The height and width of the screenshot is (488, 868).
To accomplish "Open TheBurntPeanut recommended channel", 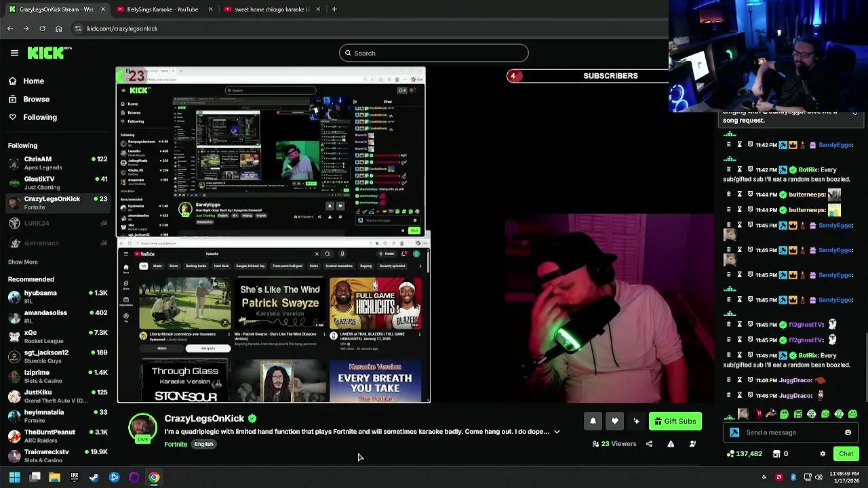I will 58,436.
